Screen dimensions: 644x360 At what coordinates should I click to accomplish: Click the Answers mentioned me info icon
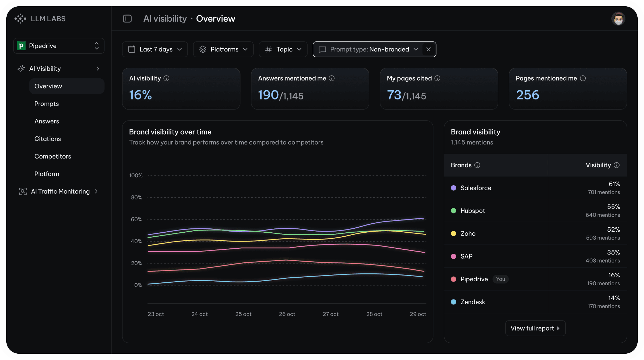(x=332, y=78)
